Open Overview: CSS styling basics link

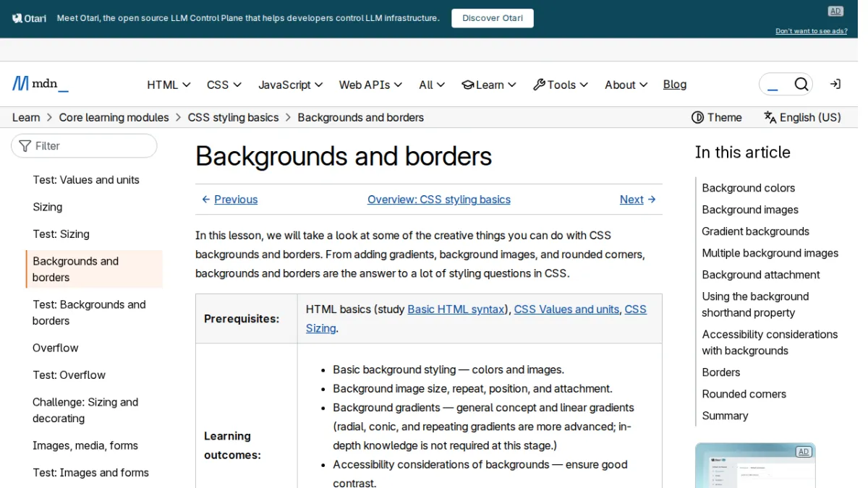pyautogui.click(x=439, y=200)
